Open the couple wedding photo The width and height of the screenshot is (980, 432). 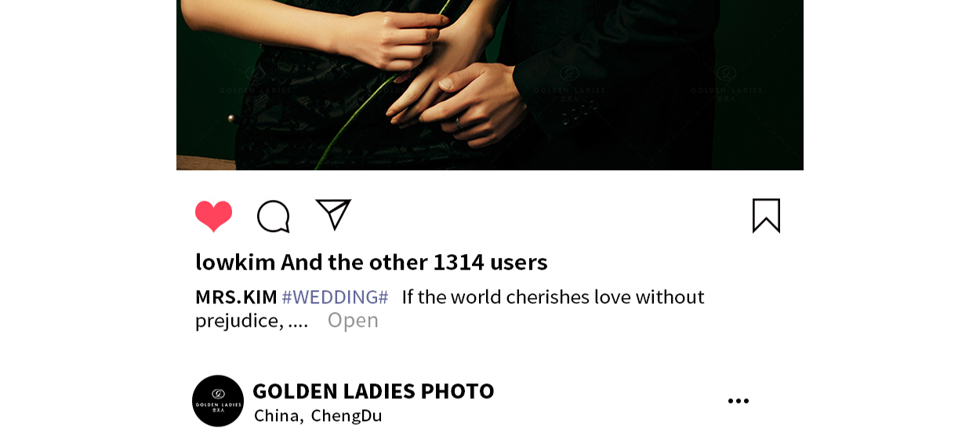point(490,85)
